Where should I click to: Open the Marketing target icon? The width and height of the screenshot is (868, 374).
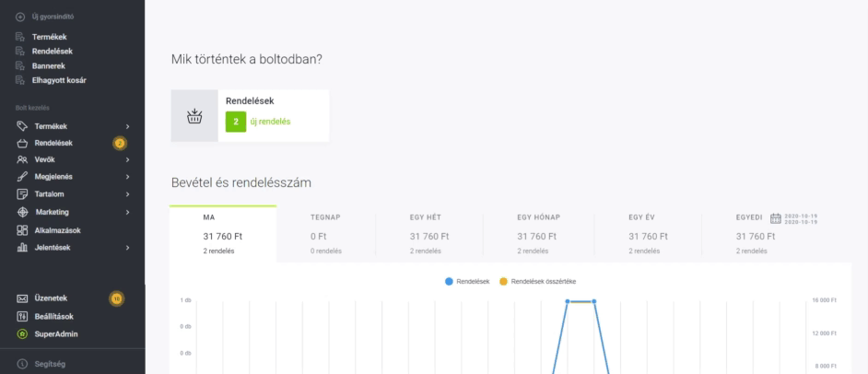click(x=22, y=212)
